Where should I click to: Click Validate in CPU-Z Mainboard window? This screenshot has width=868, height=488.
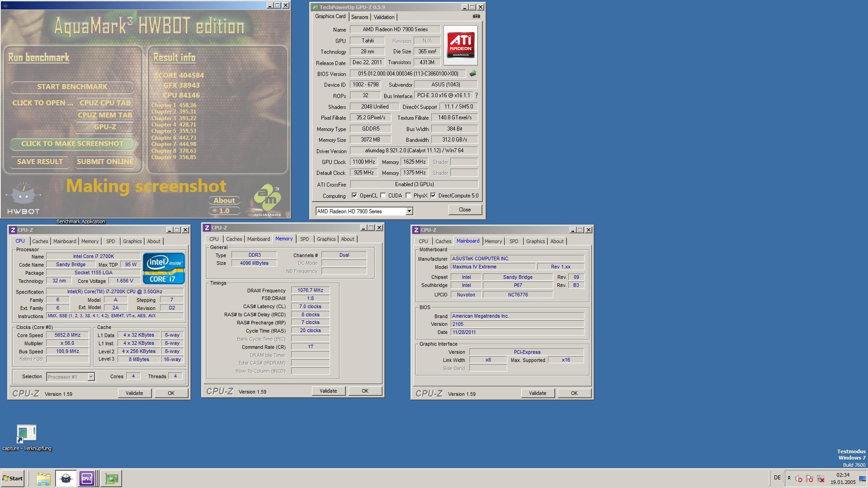(x=538, y=393)
